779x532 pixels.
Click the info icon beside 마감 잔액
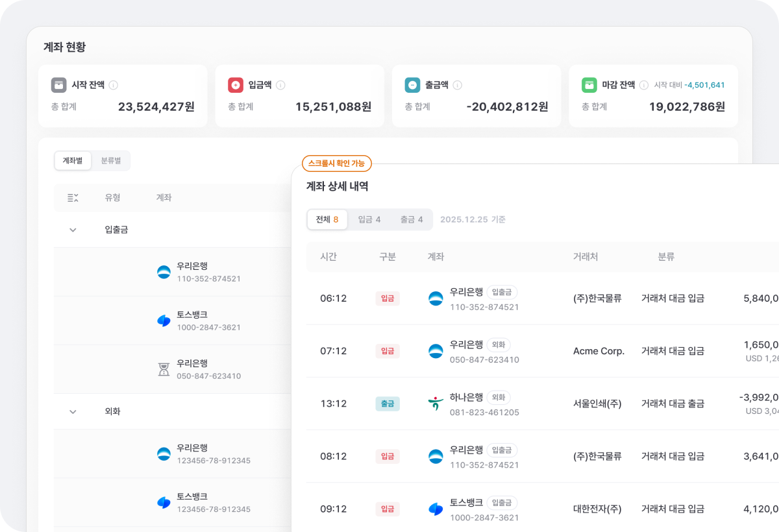click(x=643, y=85)
